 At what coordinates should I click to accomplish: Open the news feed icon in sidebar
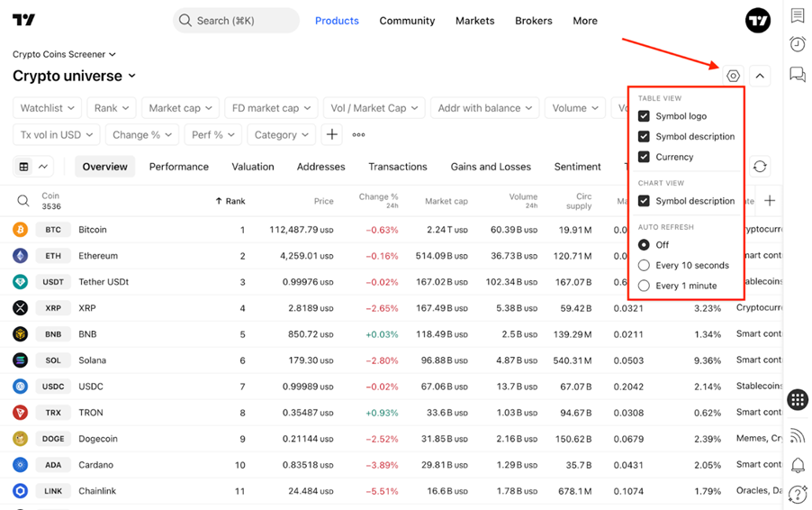click(798, 435)
